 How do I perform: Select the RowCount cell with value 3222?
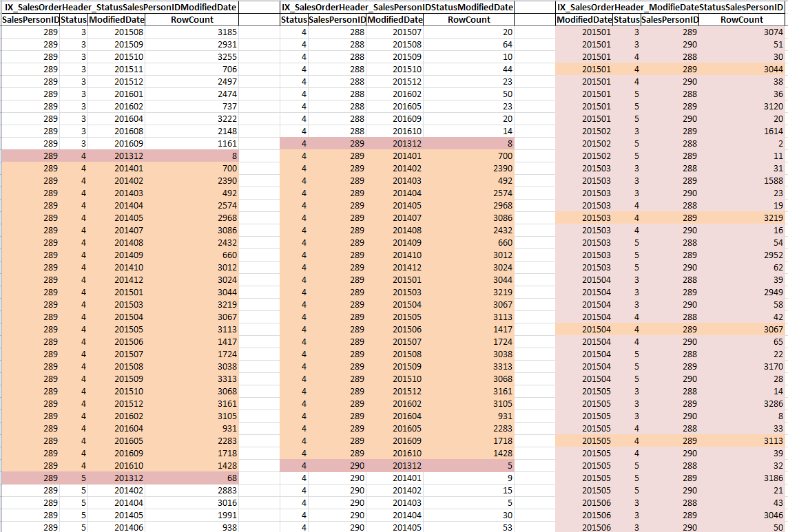pyautogui.click(x=191, y=118)
